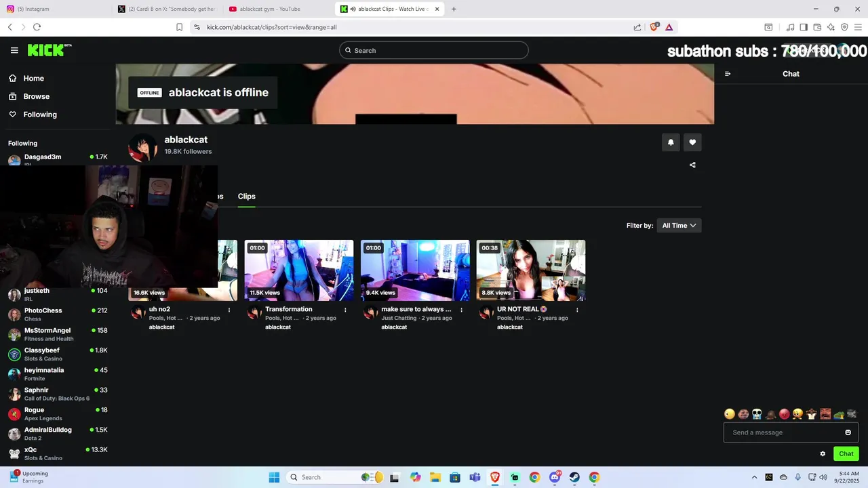Open Brave VPN shield icon
This screenshot has height=488, width=868.
point(844,27)
